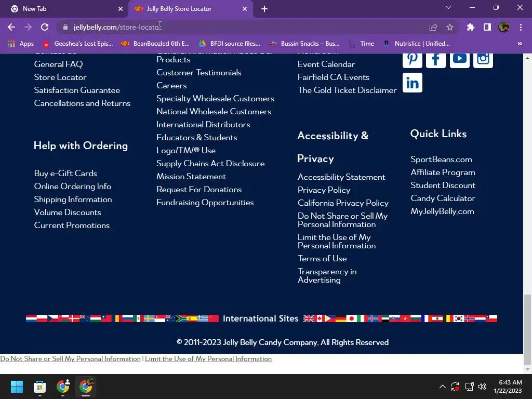Image resolution: width=532 pixels, height=399 pixels.
Task: Open The Gold Ticket Disclaimer link
Action: point(347,90)
